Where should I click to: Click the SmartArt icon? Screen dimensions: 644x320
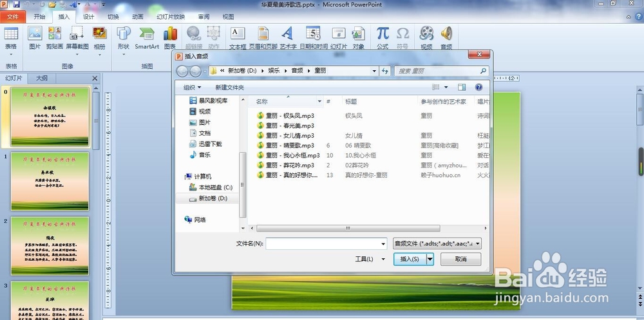click(147, 33)
